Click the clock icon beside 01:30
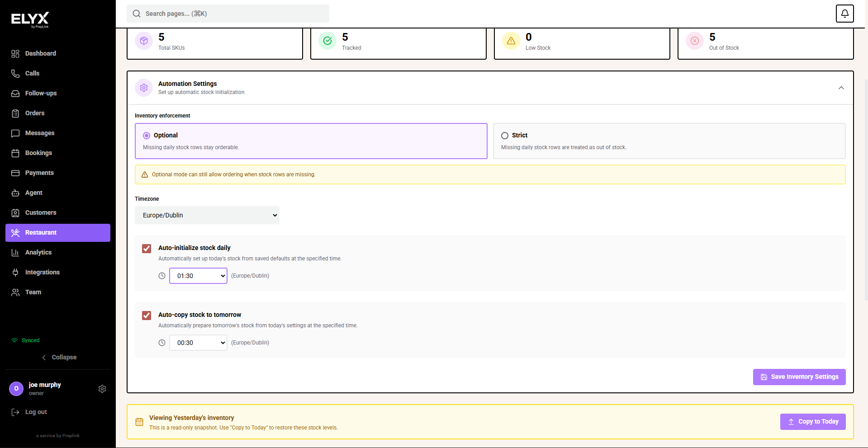868x448 pixels. pyautogui.click(x=162, y=276)
